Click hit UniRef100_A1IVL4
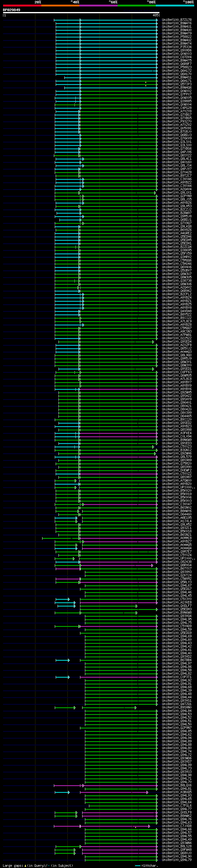Screen dimensions: 197x868 [x=177, y=521]
